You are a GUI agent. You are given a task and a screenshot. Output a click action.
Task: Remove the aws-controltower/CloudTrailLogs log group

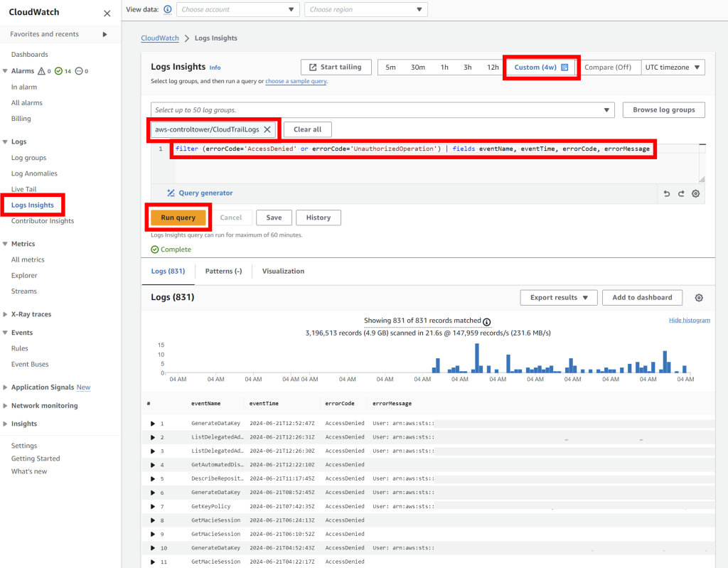[x=269, y=129]
